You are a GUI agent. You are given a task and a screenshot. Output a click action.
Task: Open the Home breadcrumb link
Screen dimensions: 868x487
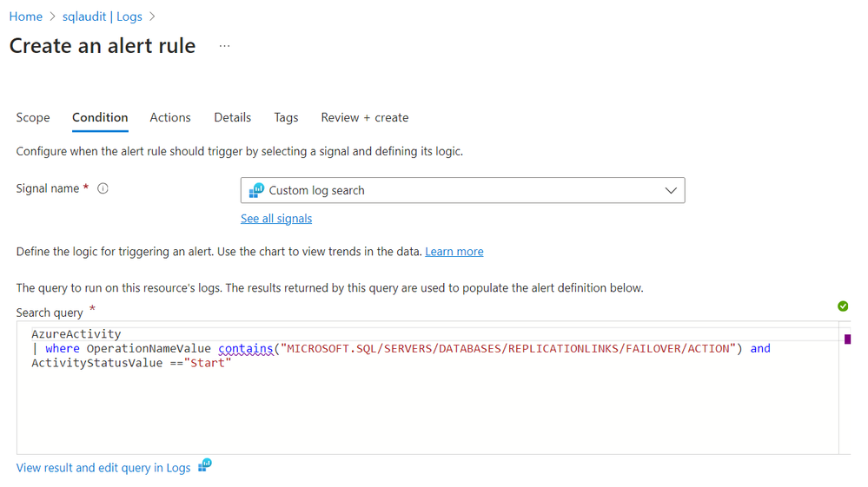tap(25, 16)
